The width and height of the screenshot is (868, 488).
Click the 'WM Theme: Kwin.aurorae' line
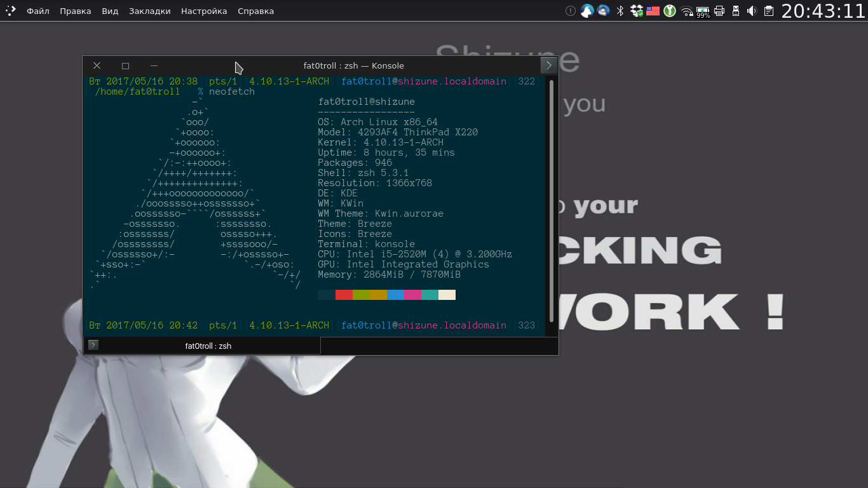point(381,213)
